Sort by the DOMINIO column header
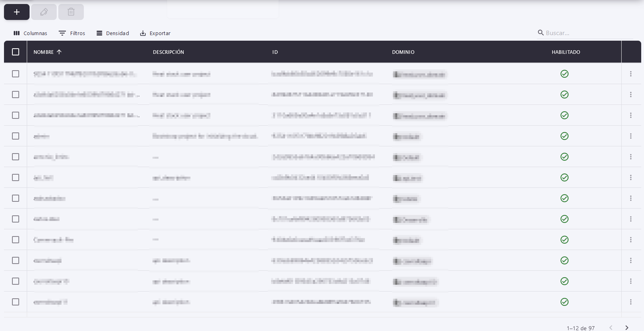The image size is (644, 331). point(403,52)
